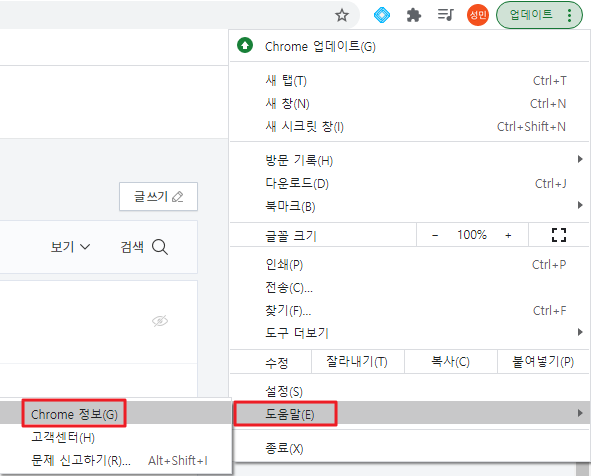Viewport: 591px width, 476px height.
Task: Select 인쇄(P) print option
Action: pos(409,265)
